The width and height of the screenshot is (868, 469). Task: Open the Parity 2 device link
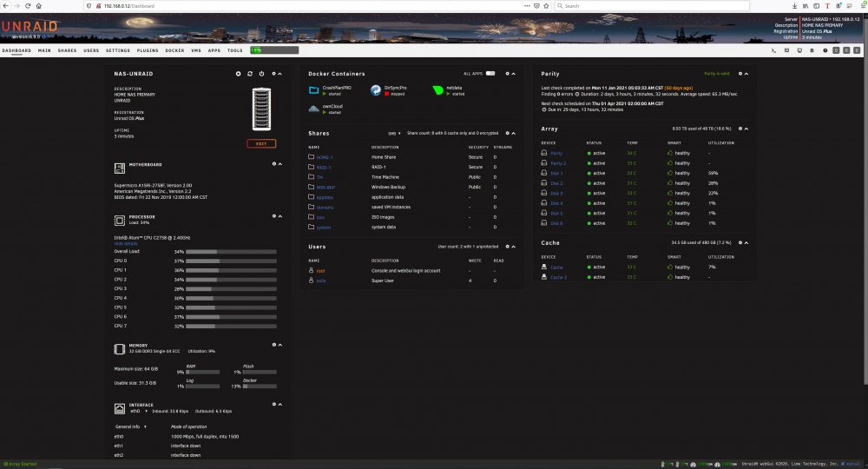[558, 163]
